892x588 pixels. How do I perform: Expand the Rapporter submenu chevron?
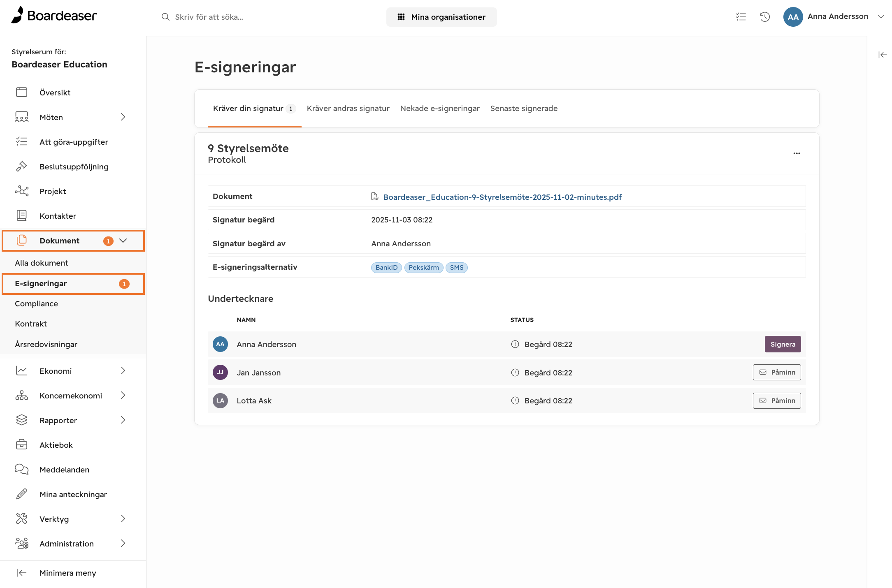123,420
